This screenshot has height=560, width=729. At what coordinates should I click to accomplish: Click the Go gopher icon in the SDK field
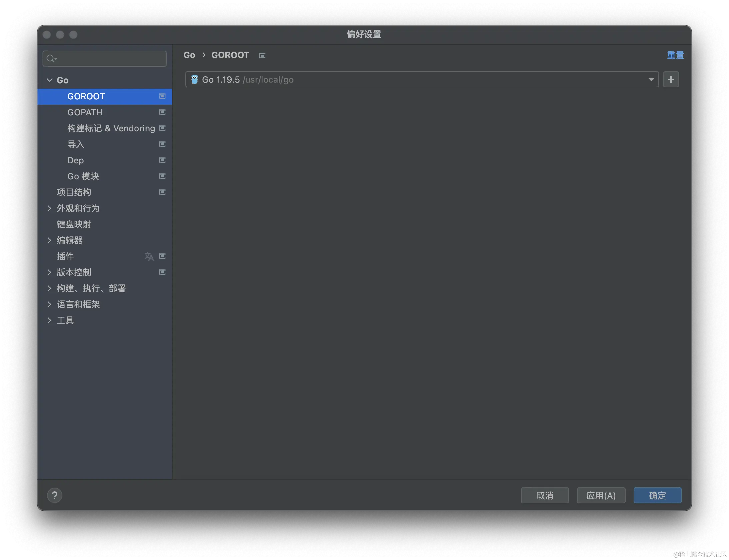[x=195, y=80]
